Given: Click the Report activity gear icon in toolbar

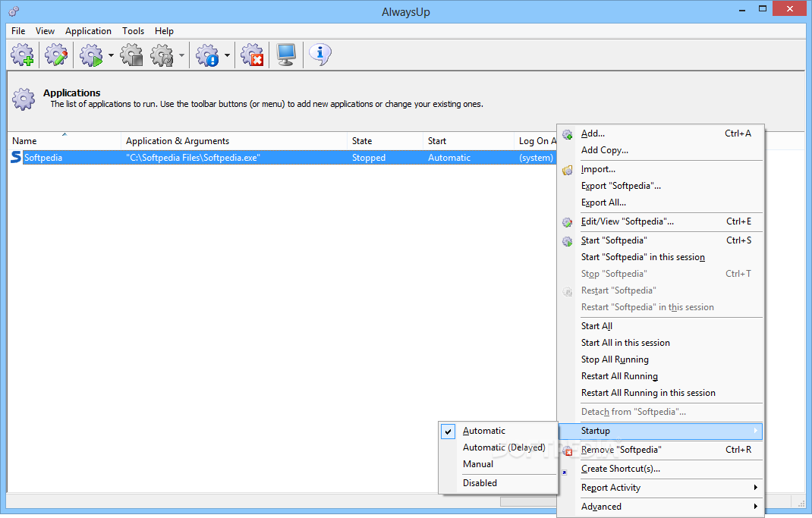Looking at the screenshot, I should click(x=208, y=55).
